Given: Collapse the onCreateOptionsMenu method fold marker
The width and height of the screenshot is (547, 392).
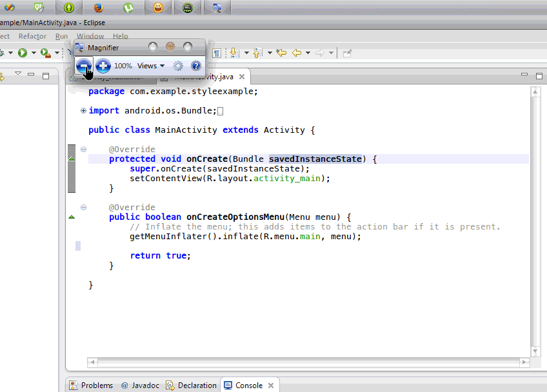Looking at the screenshot, I should click(83, 208).
